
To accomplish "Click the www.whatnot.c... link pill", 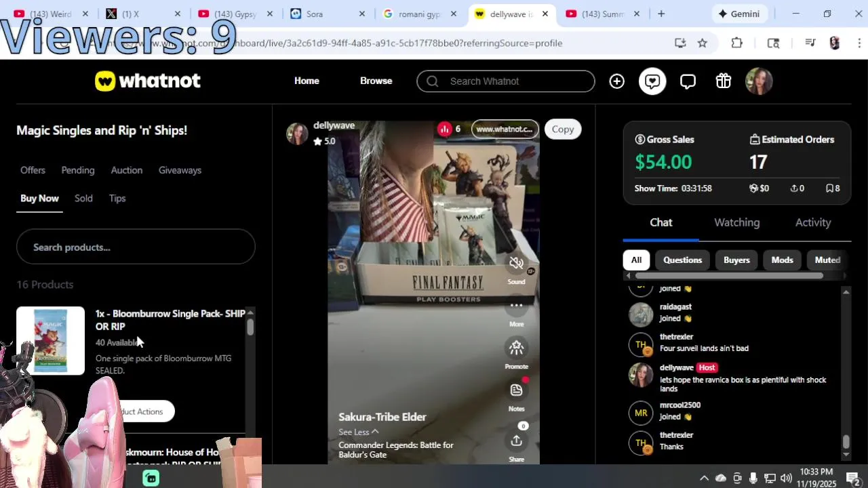I will pos(505,129).
